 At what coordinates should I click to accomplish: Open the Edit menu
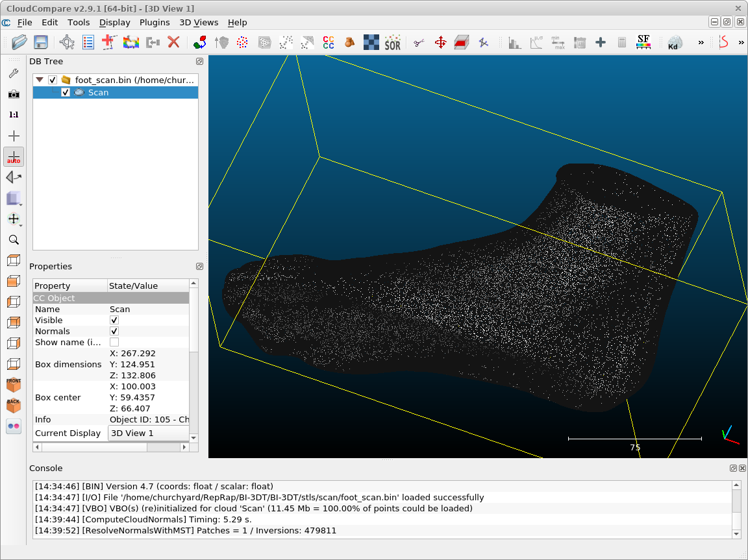(49, 23)
